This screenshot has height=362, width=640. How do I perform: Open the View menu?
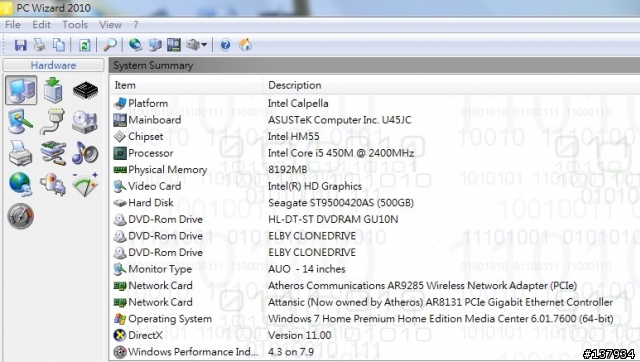pyautogui.click(x=111, y=24)
